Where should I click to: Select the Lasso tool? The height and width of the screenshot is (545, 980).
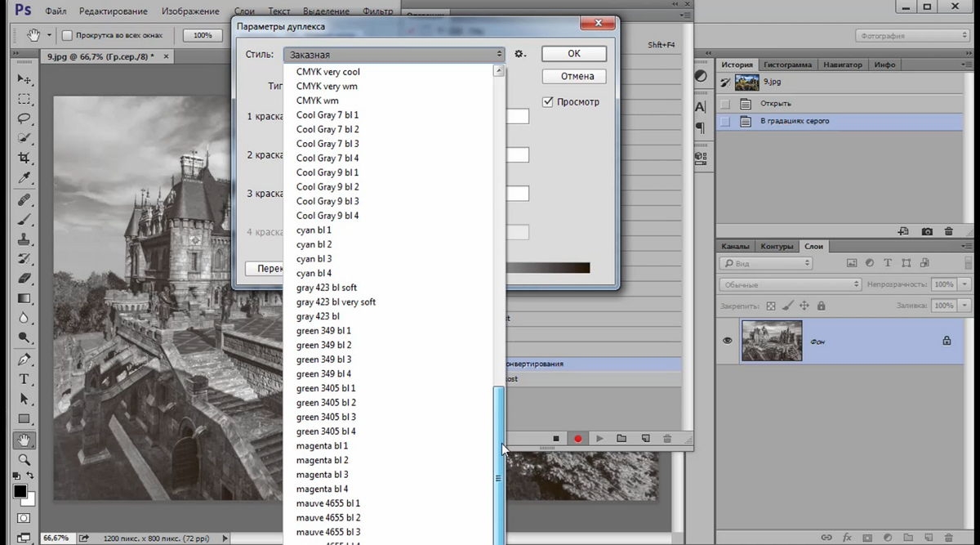[x=24, y=118]
